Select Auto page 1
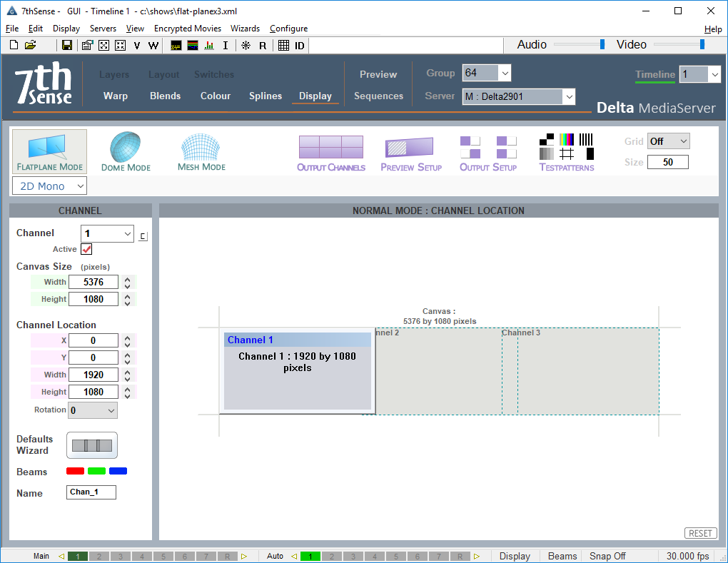The width and height of the screenshot is (728, 563). tap(310, 556)
